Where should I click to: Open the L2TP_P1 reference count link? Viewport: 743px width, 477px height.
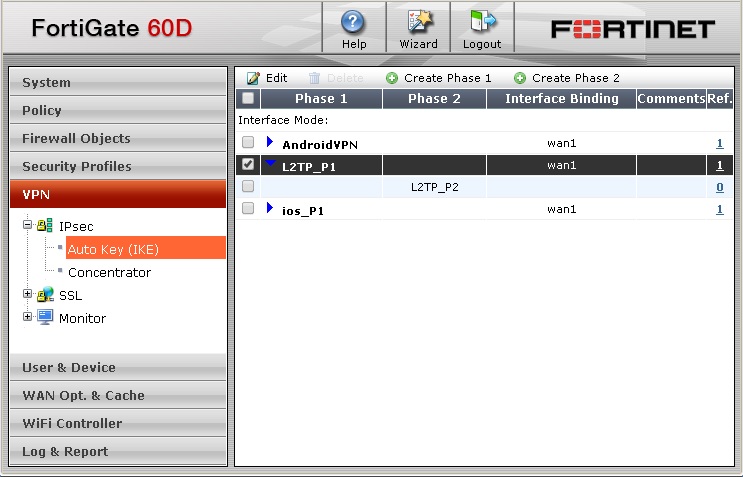[720, 165]
